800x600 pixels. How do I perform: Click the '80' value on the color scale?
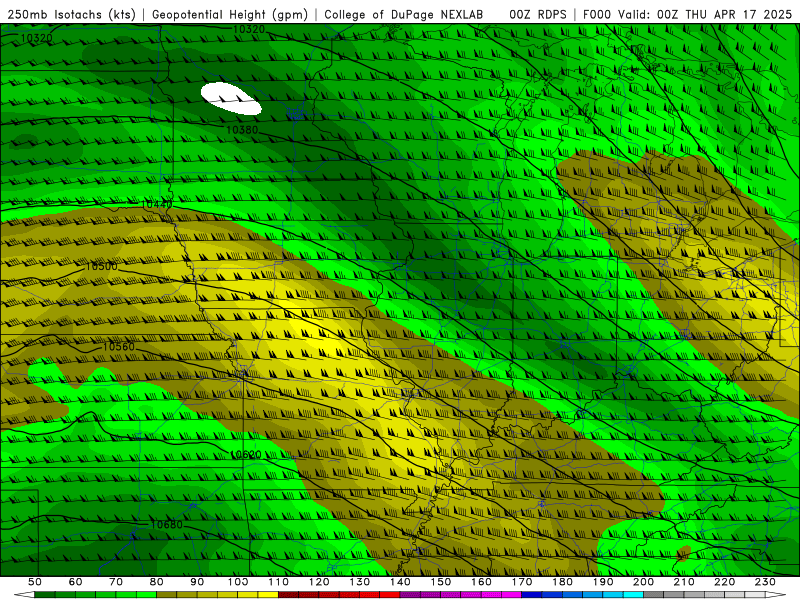(x=157, y=582)
